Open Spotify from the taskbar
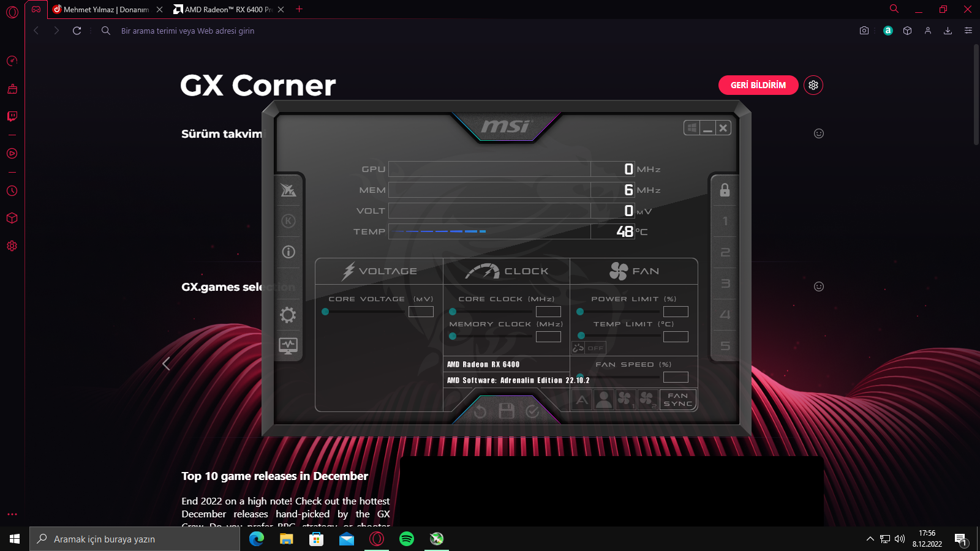Image resolution: width=980 pixels, height=551 pixels. pos(407,539)
